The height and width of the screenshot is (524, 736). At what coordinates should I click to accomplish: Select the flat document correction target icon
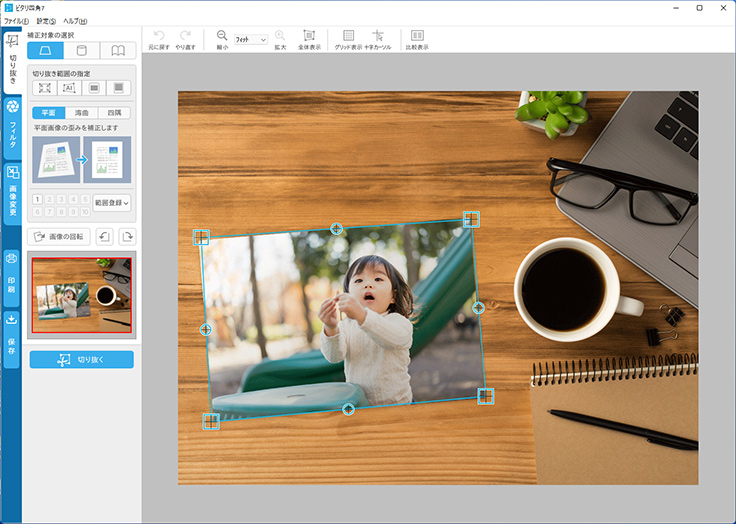click(45, 51)
